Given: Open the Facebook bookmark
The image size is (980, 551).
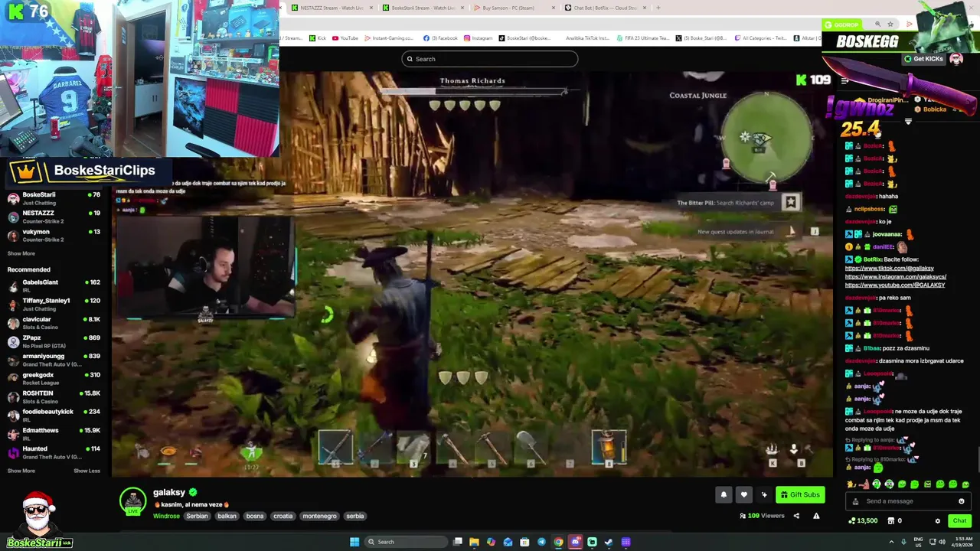Looking at the screenshot, I should 440,38.
